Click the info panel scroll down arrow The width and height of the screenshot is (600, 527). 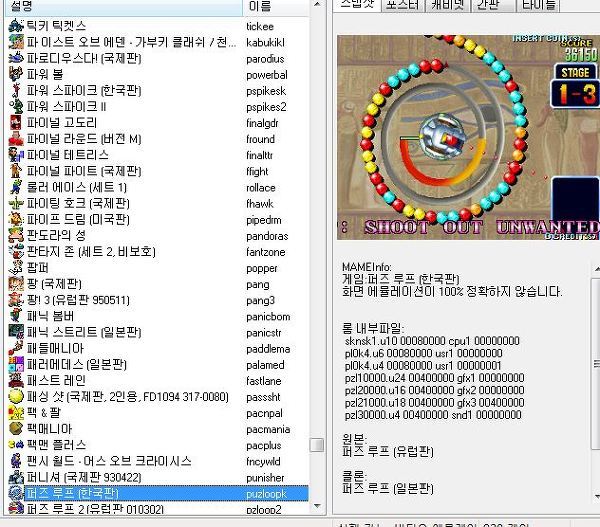point(596,497)
